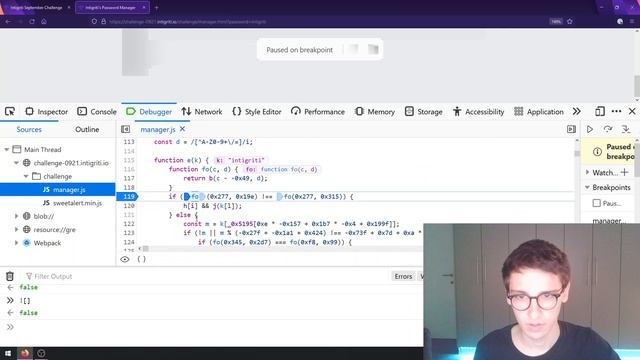Screen dimensions: 640x360
Task: Select the manager.js editor tab
Action: coord(158,129)
